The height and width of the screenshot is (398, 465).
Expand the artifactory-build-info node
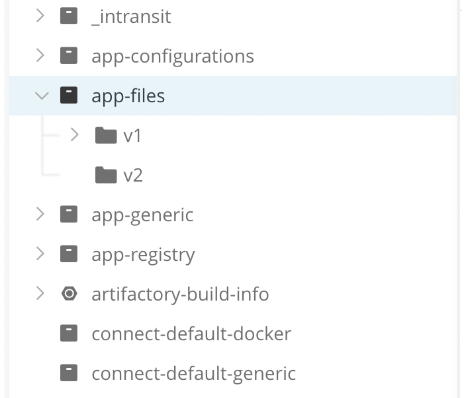point(40,294)
